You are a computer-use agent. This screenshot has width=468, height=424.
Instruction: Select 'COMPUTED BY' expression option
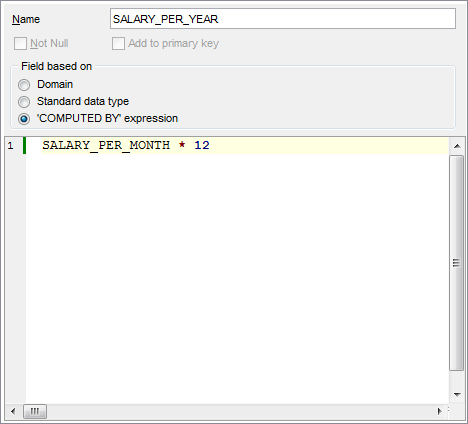(24, 119)
